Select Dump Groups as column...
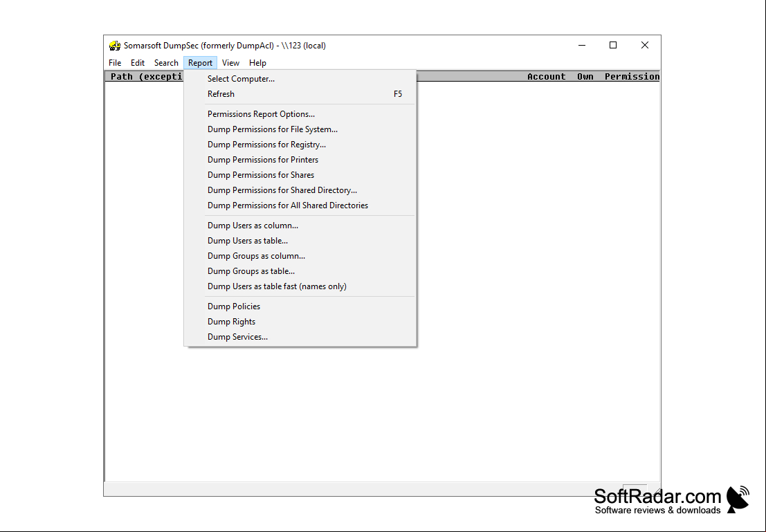The width and height of the screenshot is (766, 532). click(x=300, y=255)
